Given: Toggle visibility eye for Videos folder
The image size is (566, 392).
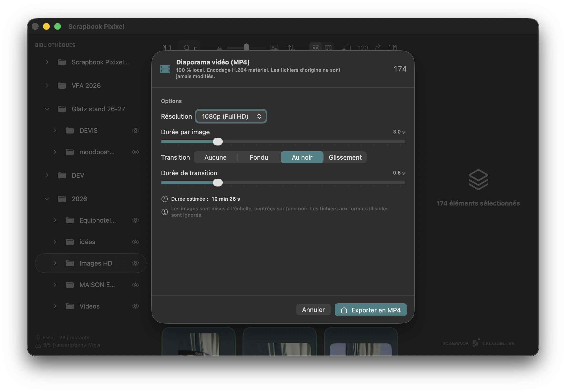Looking at the screenshot, I should [135, 306].
